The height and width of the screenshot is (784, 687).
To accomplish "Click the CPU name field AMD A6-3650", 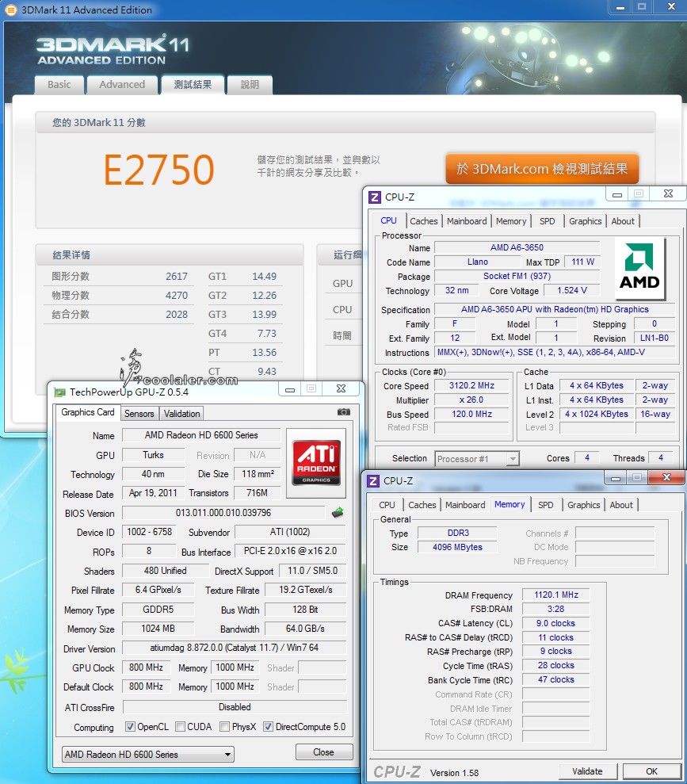I will pos(517,247).
